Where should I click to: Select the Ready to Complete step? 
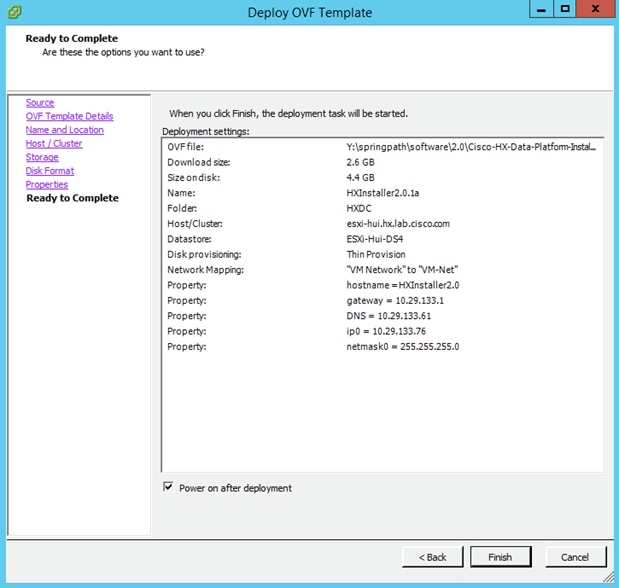[x=72, y=198]
